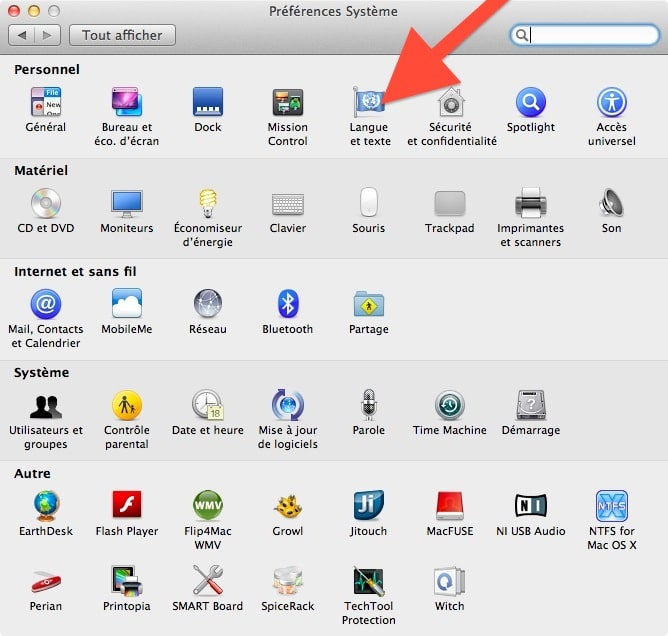The height and width of the screenshot is (636, 668).
Task: Open Contrôle parental pane
Action: click(127, 405)
